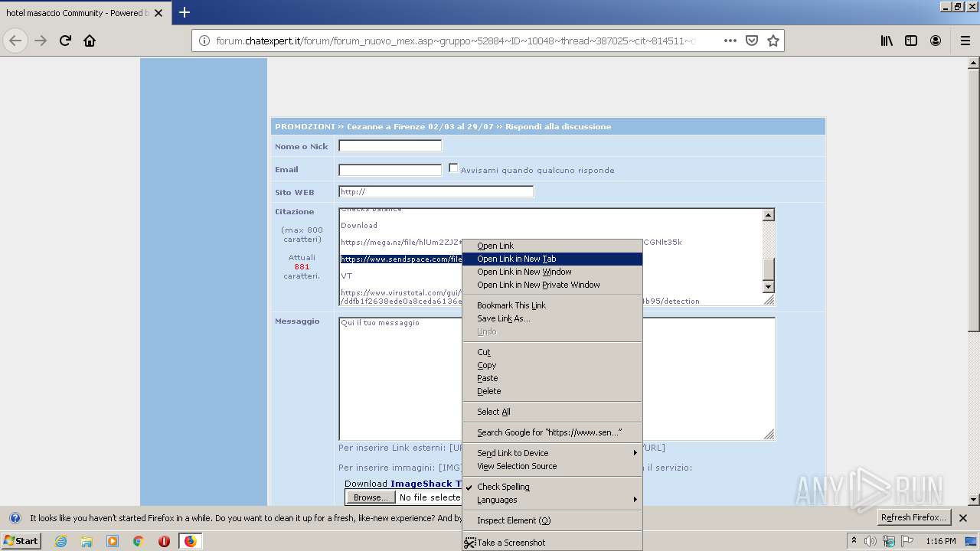Reload the current page

click(65, 41)
